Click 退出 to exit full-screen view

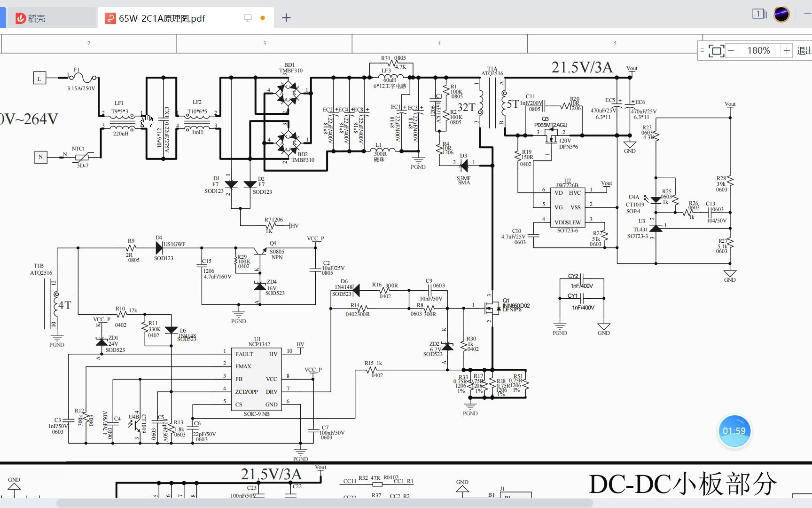click(804, 50)
